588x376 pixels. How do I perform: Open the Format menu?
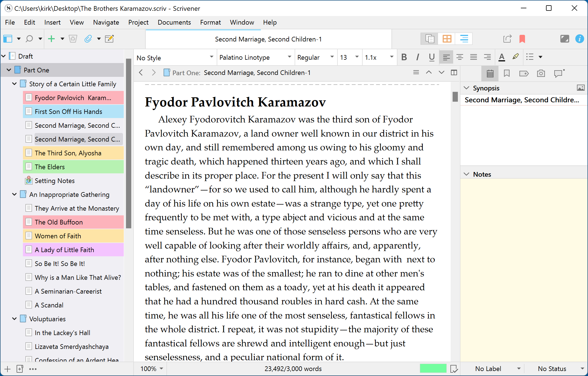click(x=210, y=22)
